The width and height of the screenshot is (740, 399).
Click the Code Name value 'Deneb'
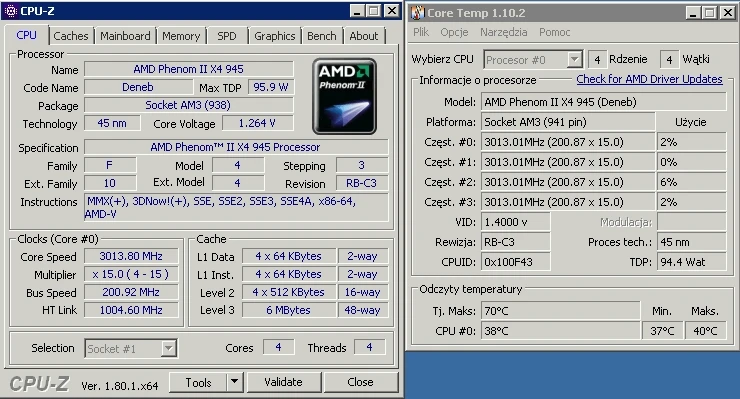click(138, 87)
